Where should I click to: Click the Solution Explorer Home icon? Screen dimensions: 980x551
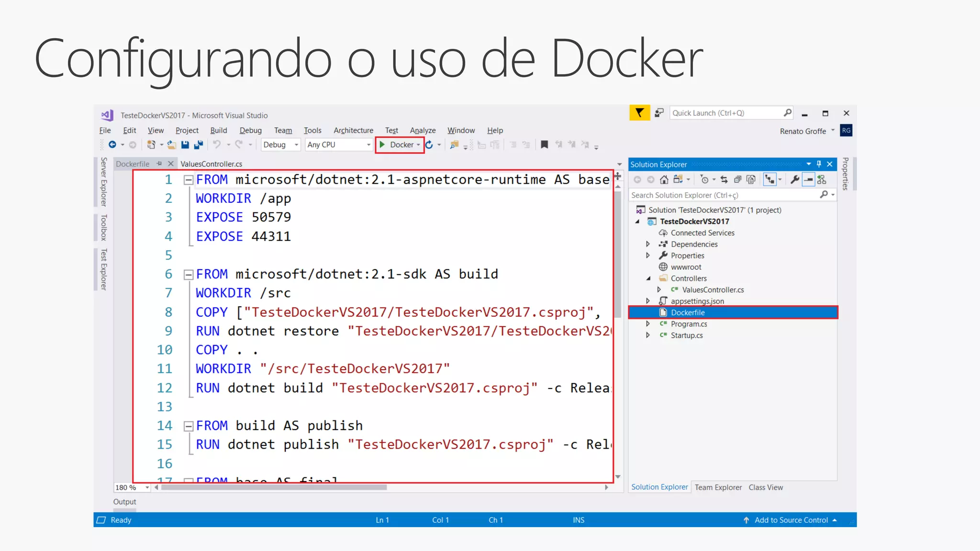click(x=664, y=179)
